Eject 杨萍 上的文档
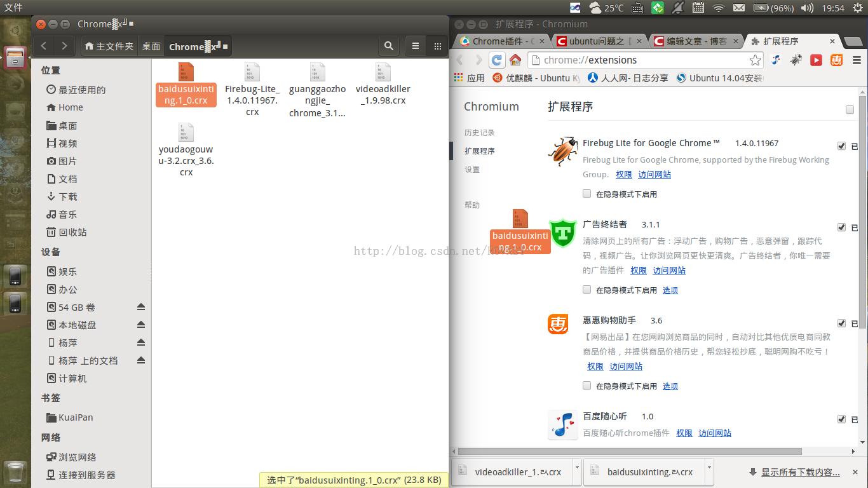Image resolution: width=868 pixels, height=488 pixels. coord(141,360)
